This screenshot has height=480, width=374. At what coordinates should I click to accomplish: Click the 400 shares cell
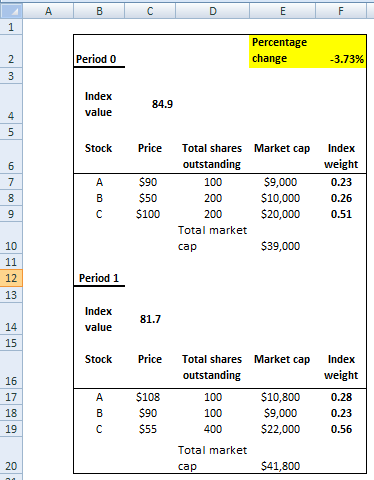pyautogui.click(x=213, y=429)
